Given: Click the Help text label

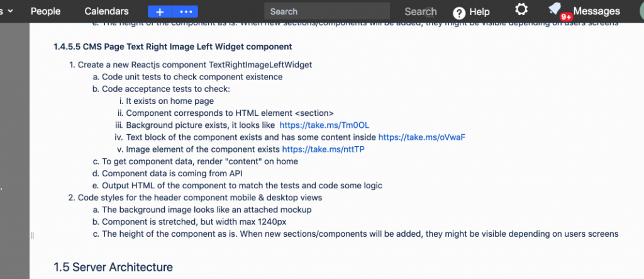Looking at the screenshot, I should click(479, 12).
